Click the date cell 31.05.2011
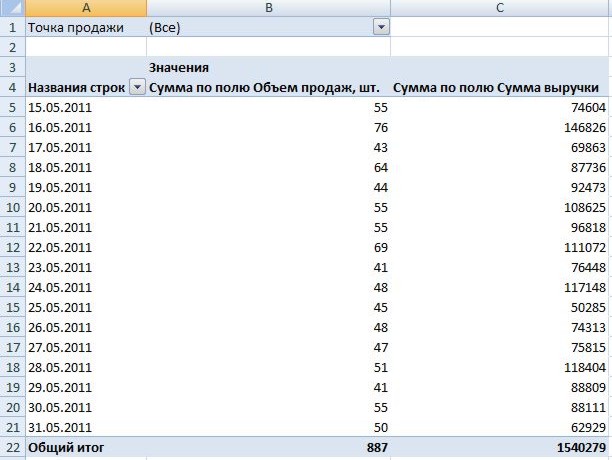Screen dimensions: 612x460 tap(60, 427)
